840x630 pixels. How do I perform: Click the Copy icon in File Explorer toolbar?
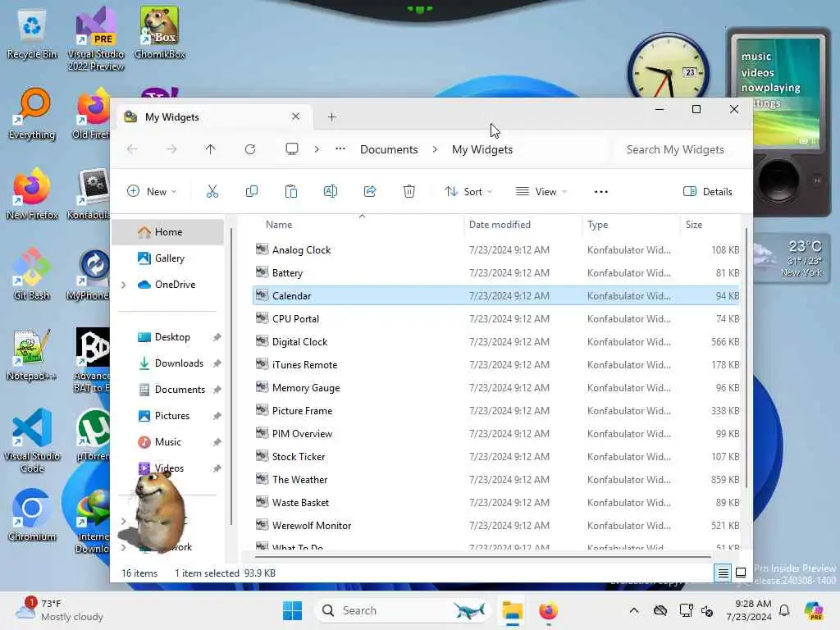tap(251, 191)
